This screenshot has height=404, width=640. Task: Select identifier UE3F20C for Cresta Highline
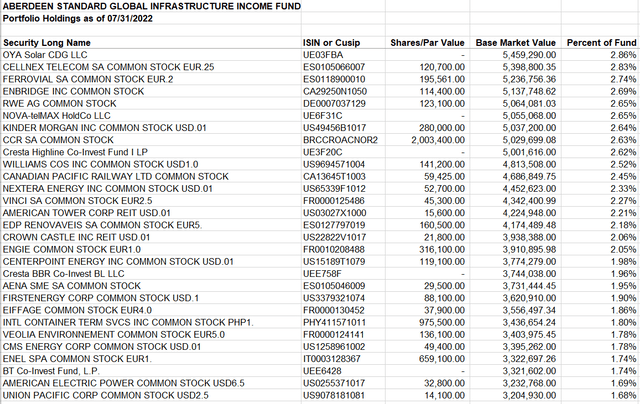(x=322, y=152)
